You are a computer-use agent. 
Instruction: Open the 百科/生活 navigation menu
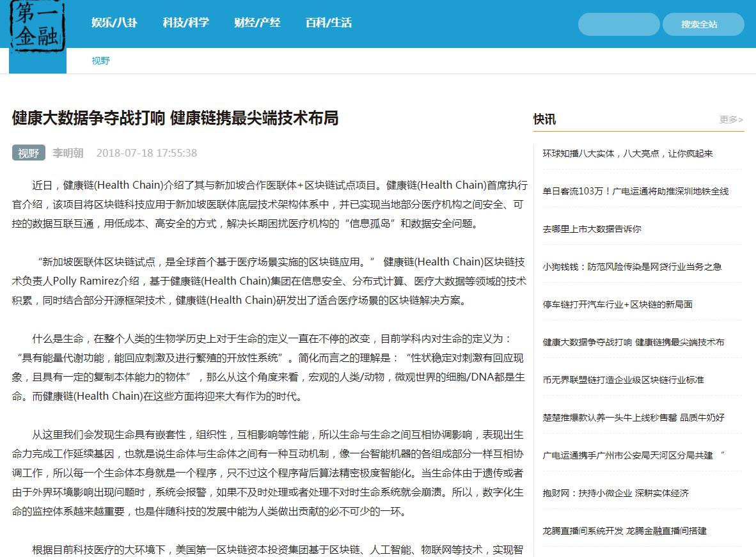(x=329, y=22)
